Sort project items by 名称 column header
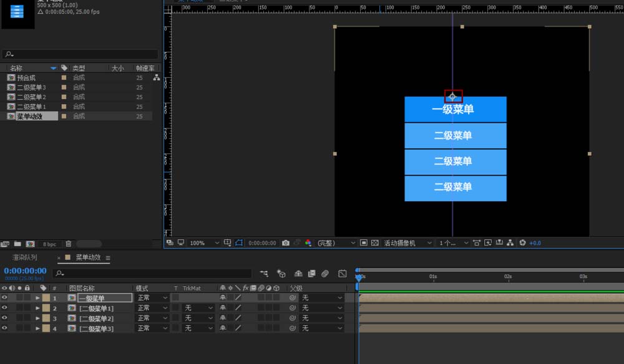 click(x=16, y=69)
